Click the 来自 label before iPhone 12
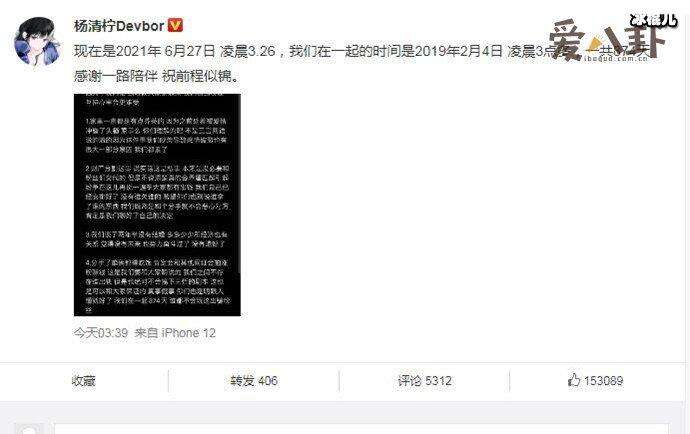 146,333
